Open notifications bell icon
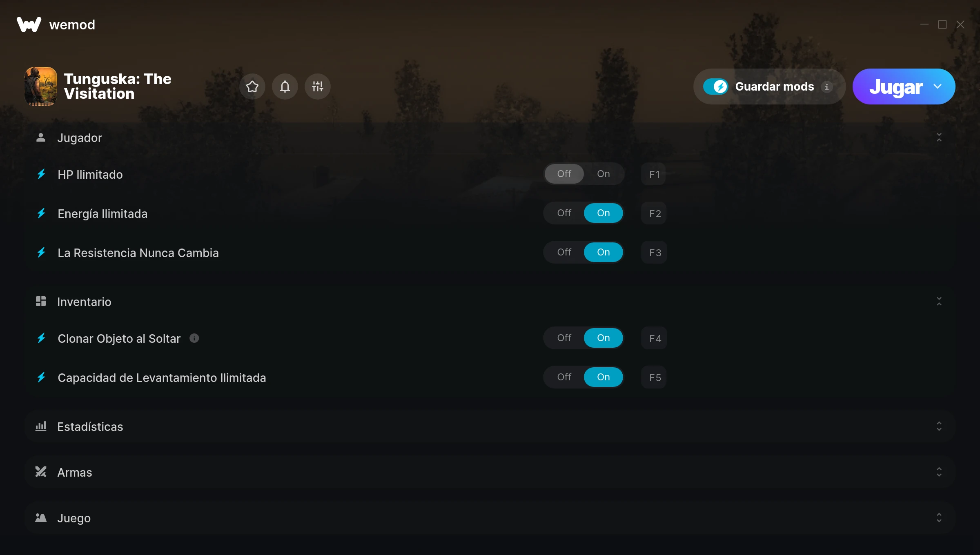 coord(285,87)
